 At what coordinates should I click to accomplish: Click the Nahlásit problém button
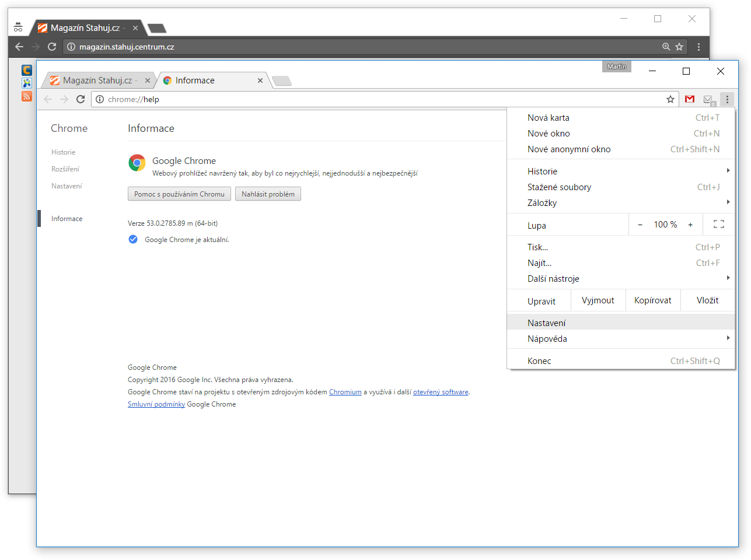click(268, 194)
